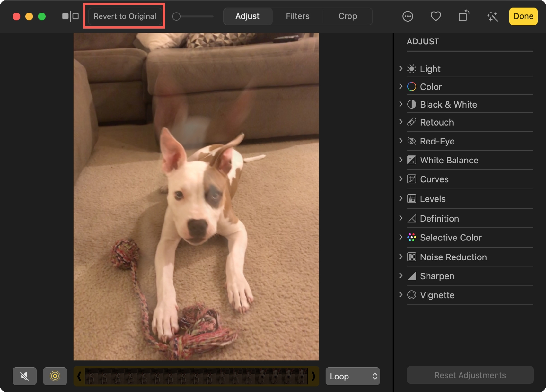Click Reset Adjustments button

(470, 375)
